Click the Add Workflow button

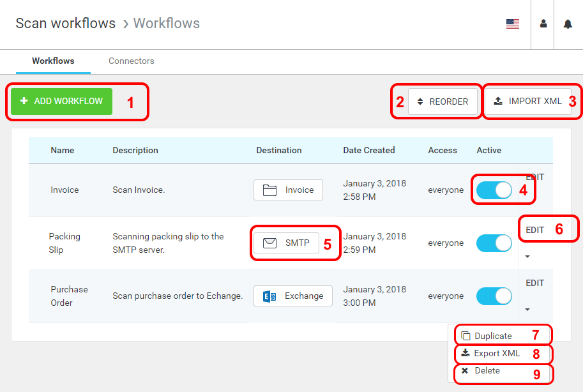tap(61, 101)
